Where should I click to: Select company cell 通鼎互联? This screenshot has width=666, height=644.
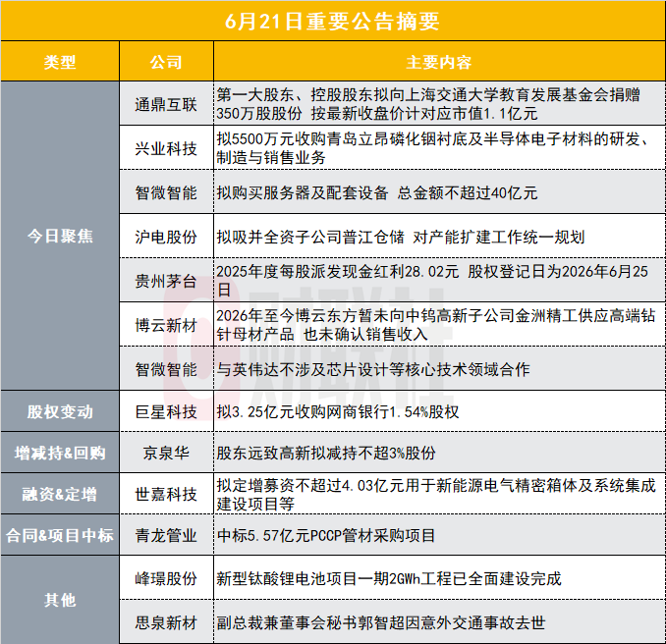pyautogui.click(x=166, y=104)
